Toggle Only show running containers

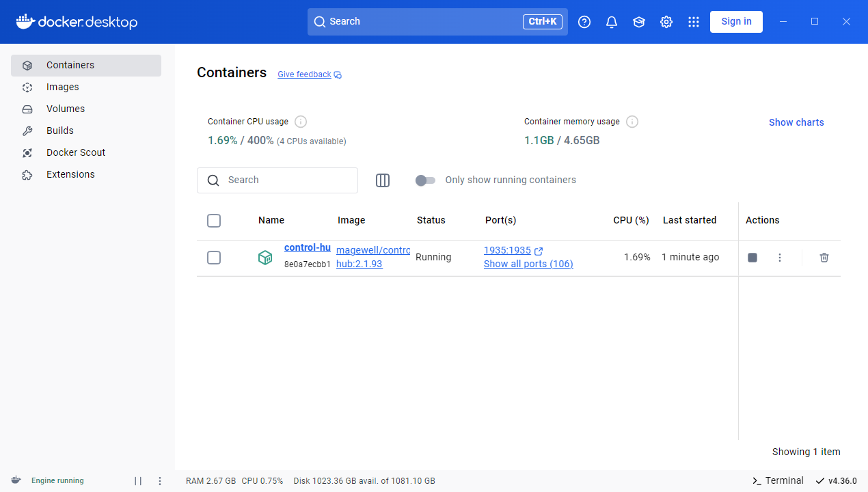[425, 180]
